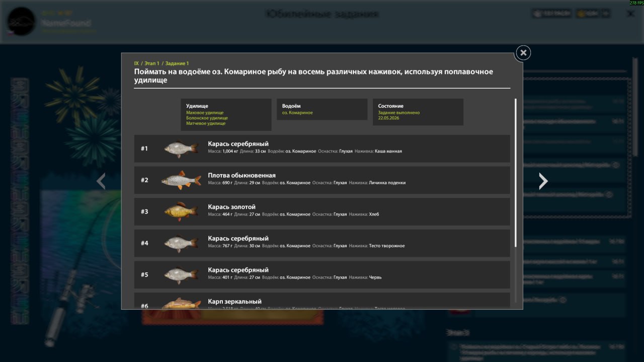Image resolution: width=644 pixels, height=362 pixels.
Task: Click the silver crucian fish image in row #4
Action: click(x=181, y=243)
